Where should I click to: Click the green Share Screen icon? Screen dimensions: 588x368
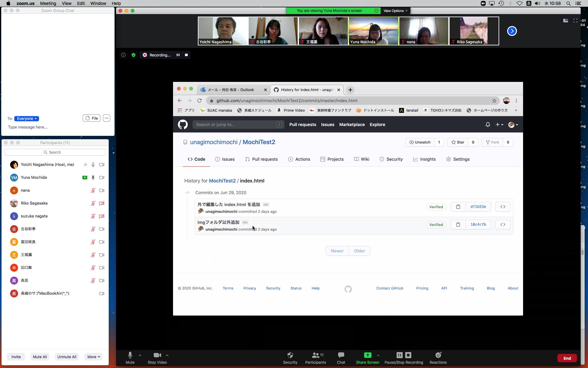tap(367, 355)
